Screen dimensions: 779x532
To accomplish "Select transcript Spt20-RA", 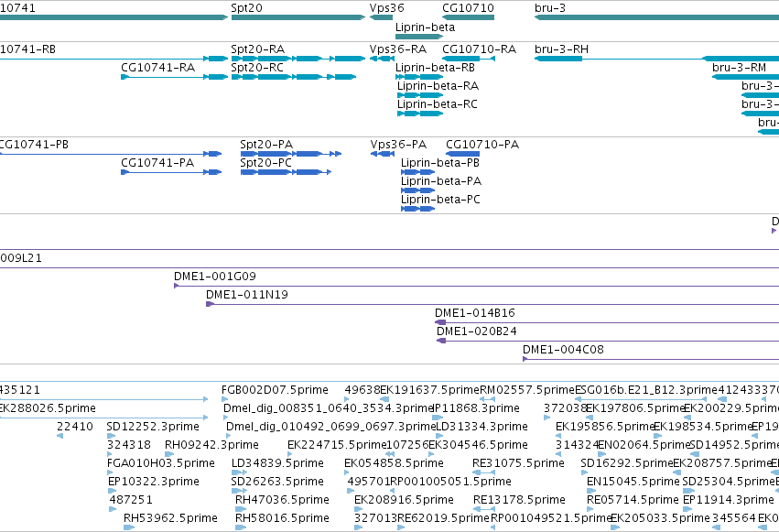I will (298, 59).
